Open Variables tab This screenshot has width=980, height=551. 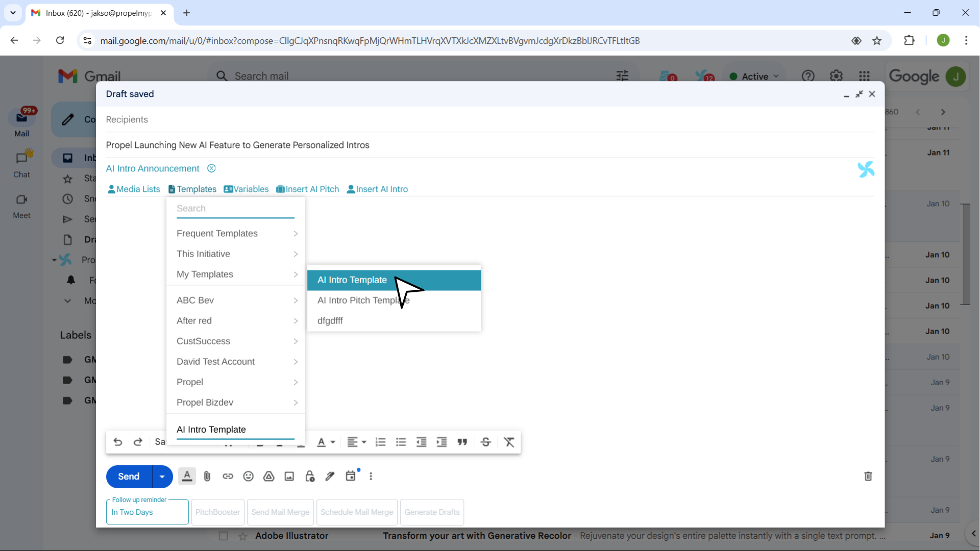coord(246,189)
